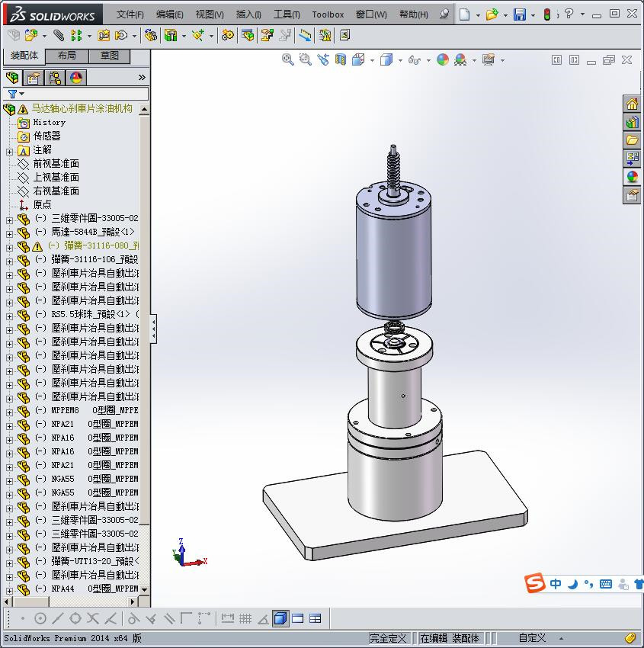Open the Display Style dropdown arrow
The width and height of the screenshot is (644, 648).
click(400, 61)
